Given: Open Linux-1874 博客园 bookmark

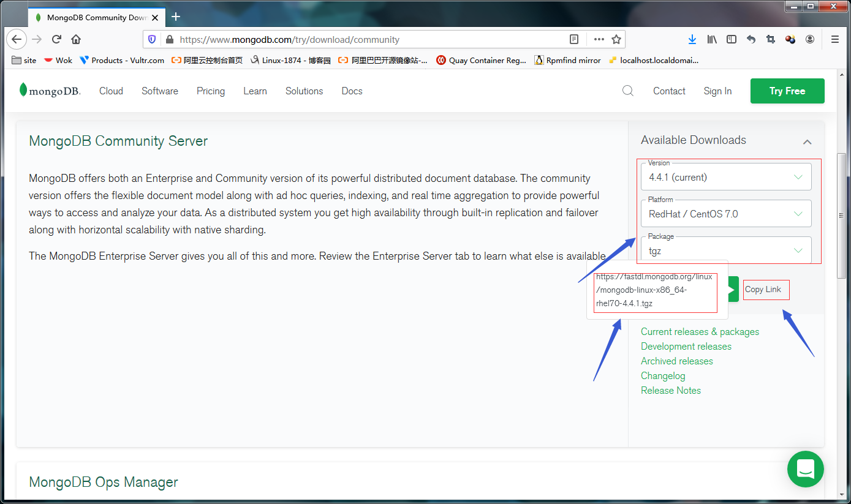Looking at the screenshot, I should (290, 60).
